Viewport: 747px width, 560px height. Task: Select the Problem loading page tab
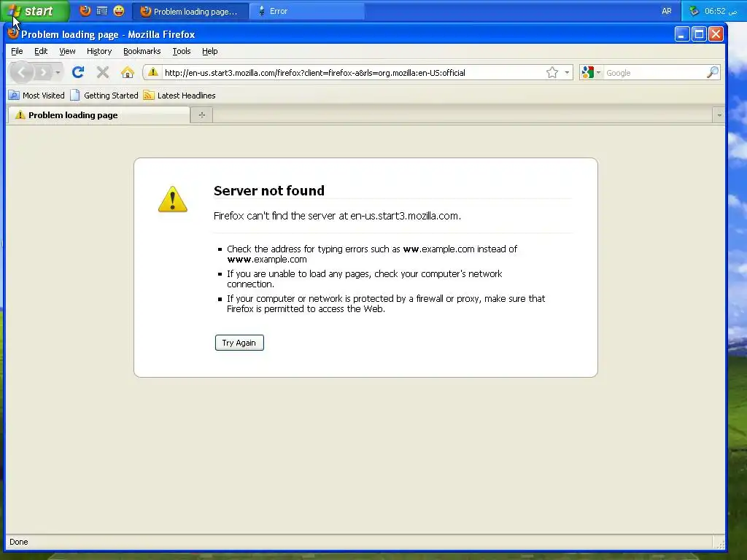[98, 114]
